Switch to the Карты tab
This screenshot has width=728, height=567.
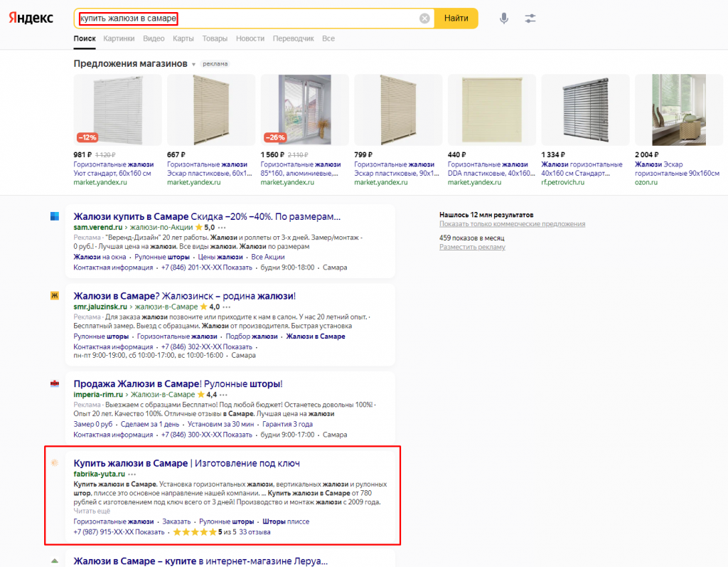tap(183, 38)
